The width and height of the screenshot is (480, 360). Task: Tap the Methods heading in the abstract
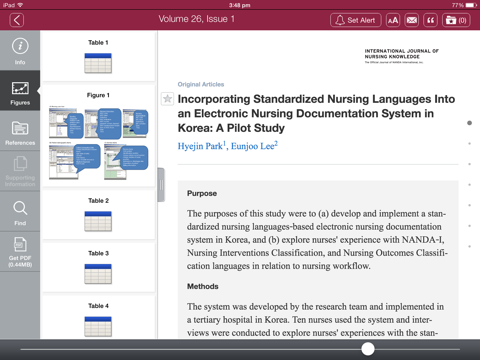(x=203, y=286)
